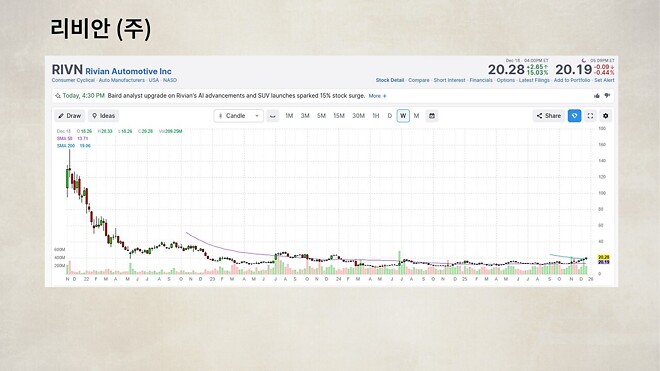660x371 pixels.
Task: Click Add to Portfolio
Action: pos(572,80)
